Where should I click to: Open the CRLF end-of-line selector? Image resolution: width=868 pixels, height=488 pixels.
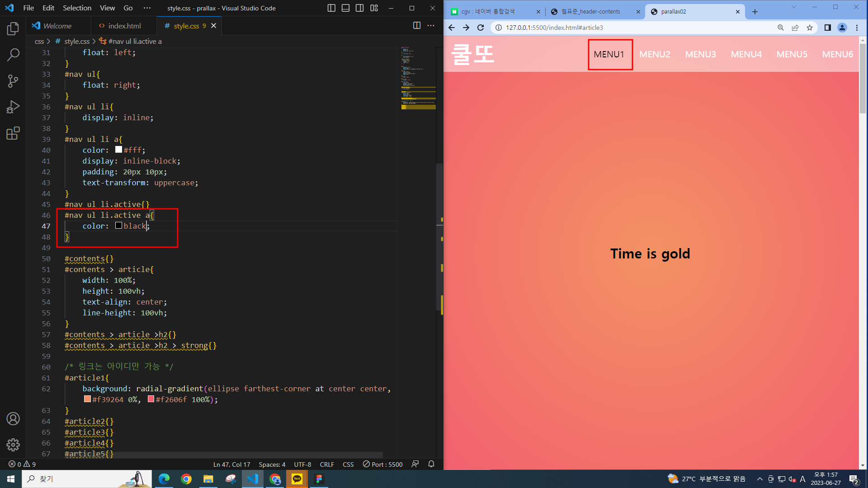point(326,464)
